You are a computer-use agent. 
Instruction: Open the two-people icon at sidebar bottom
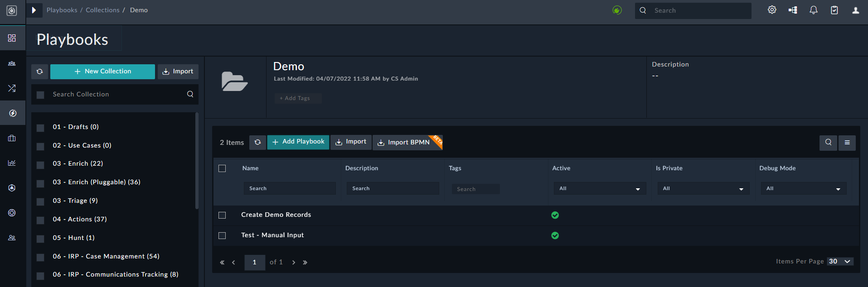point(12,238)
